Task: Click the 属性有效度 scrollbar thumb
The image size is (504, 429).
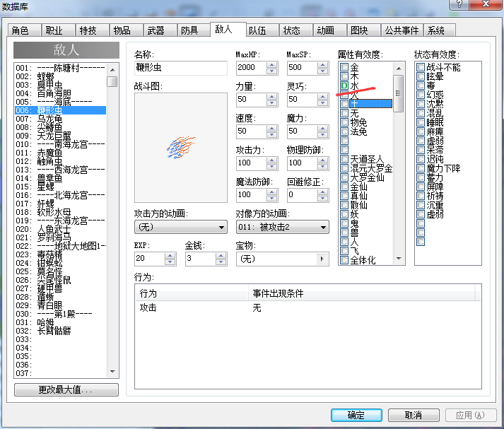Action: [399, 93]
